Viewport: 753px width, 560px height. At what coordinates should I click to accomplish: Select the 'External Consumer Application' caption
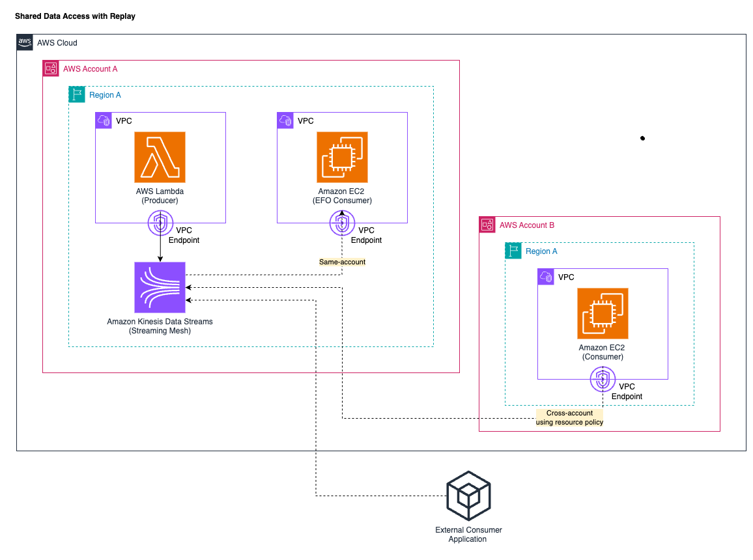click(468, 535)
